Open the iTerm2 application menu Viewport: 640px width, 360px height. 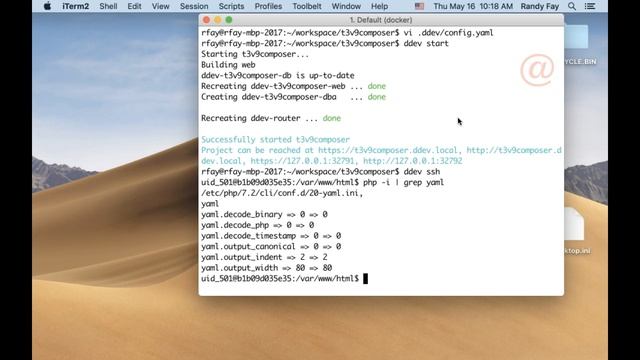76,7
